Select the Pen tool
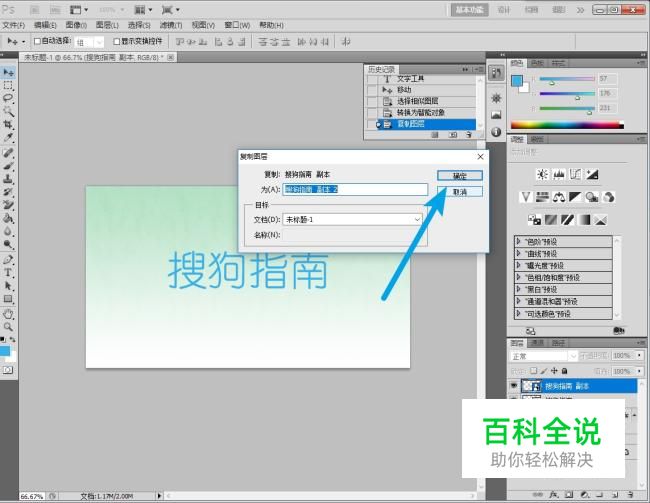Viewport: 650px width, 503px height. [8, 260]
